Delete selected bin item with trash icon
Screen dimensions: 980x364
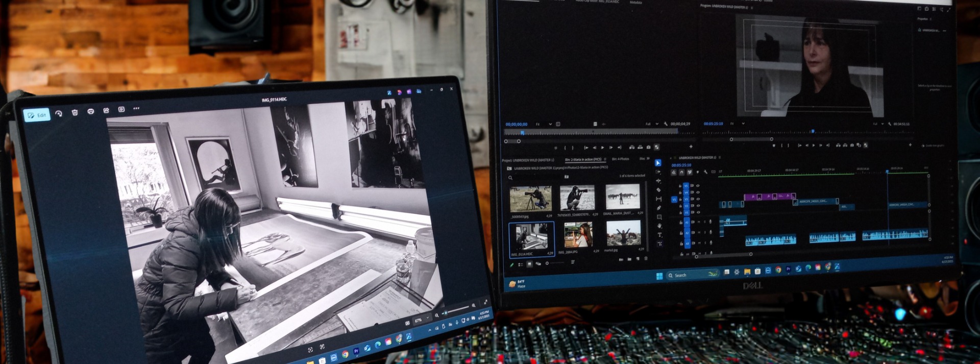click(x=646, y=258)
